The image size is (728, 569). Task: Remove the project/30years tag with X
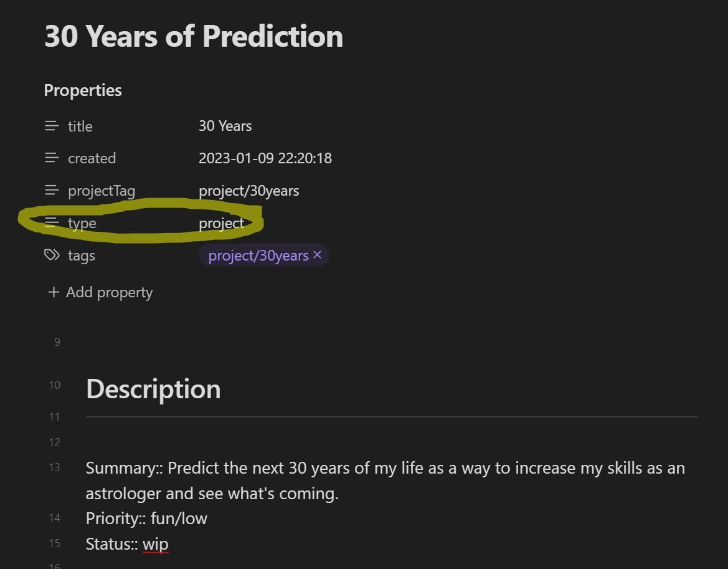(318, 255)
